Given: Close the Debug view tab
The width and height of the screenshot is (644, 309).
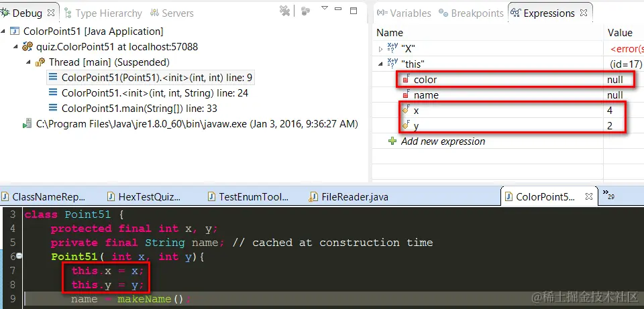Looking at the screenshot, I should pos(51,13).
